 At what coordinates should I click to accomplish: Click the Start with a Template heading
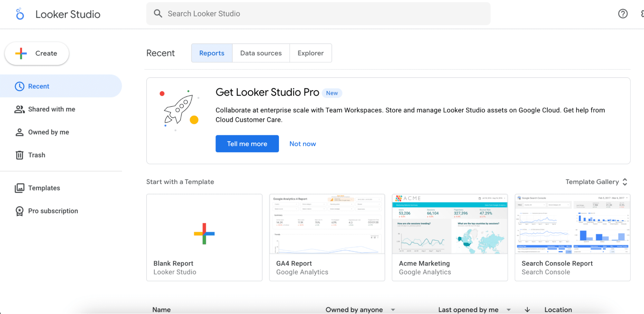tap(180, 182)
